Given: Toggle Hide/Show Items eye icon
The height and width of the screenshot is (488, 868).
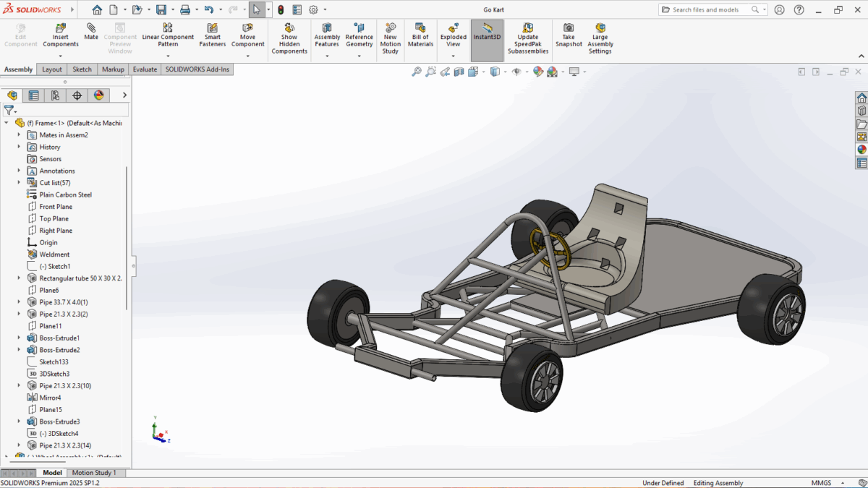Looking at the screenshot, I should coord(516,72).
